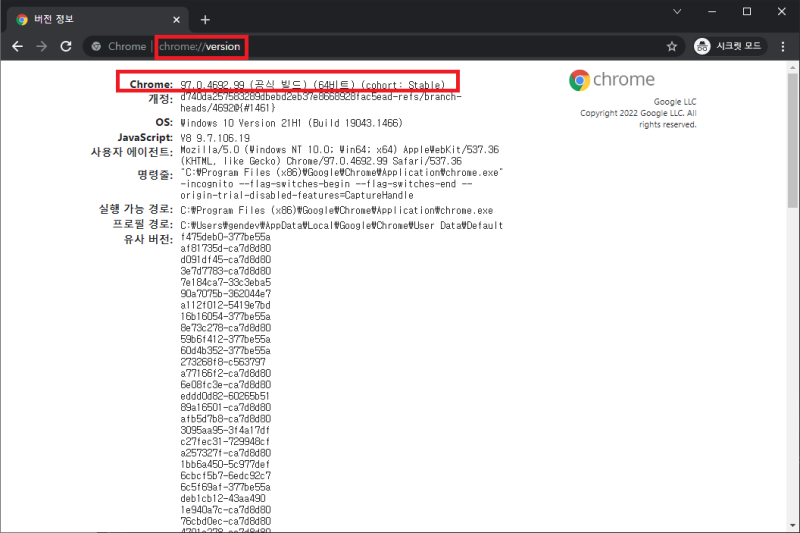Click the Chrome 97.0.4692.99 version text
800x533 pixels.
pyautogui.click(x=313, y=85)
